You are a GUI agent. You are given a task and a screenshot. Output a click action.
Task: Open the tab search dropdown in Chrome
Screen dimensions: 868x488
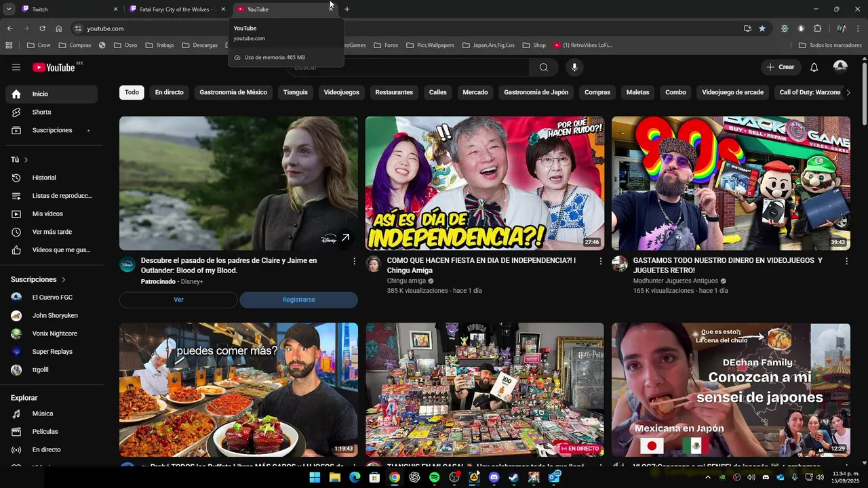[9, 9]
